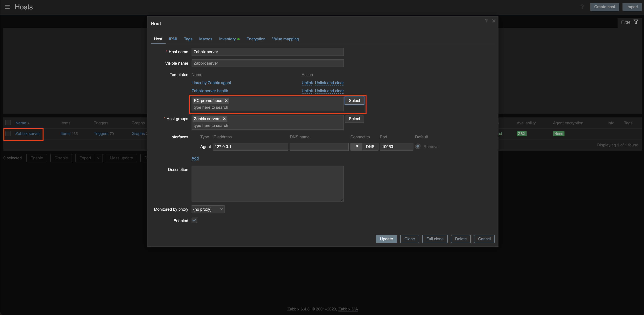Image resolution: width=644 pixels, height=315 pixels.
Task: Focus the Visible name field
Action: (268, 63)
